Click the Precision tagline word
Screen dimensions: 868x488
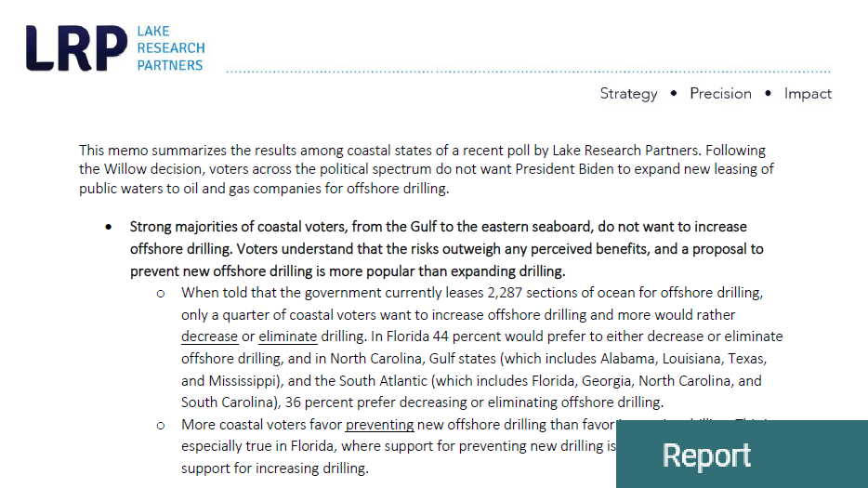click(x=721, y=93)
